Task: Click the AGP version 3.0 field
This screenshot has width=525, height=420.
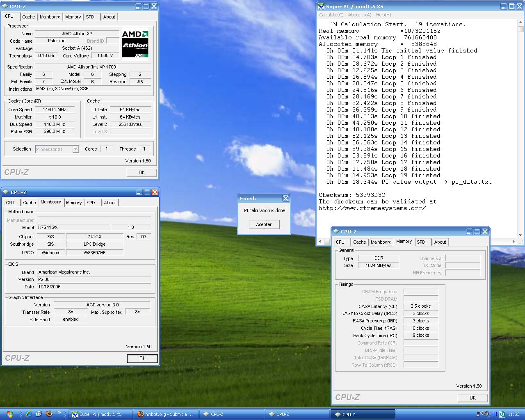Action: [102, 305]
